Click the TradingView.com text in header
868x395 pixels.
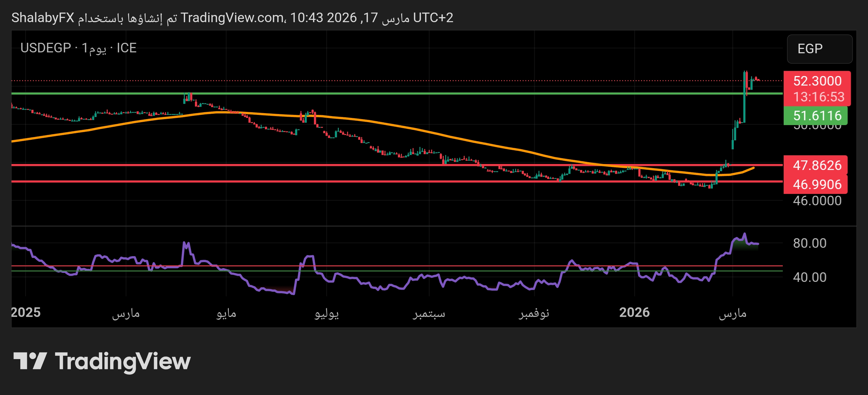(232, 18)
